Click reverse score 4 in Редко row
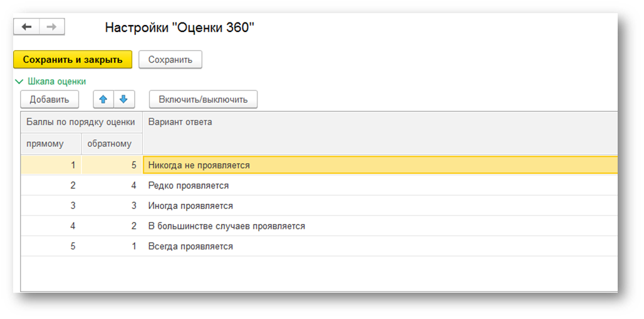 112,185
